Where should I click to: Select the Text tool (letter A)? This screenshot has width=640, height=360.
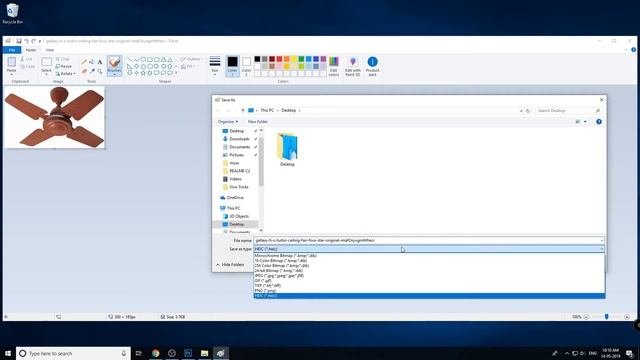coord(100,62)
